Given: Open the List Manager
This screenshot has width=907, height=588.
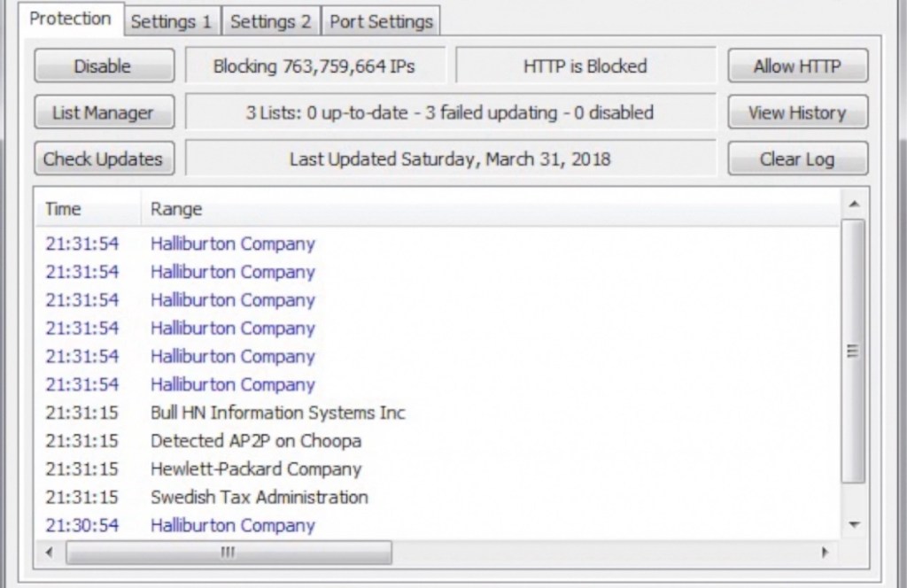Looking at the screenshot, I should point(104,112).
